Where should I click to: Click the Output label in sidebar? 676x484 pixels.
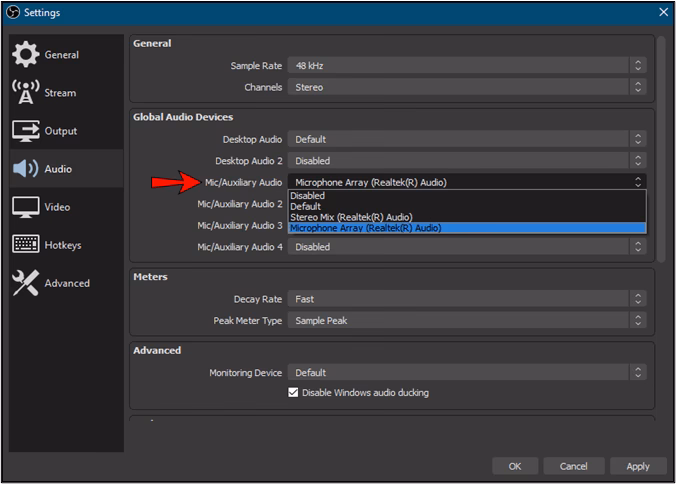pyautogui.click(x=61, y=131)
